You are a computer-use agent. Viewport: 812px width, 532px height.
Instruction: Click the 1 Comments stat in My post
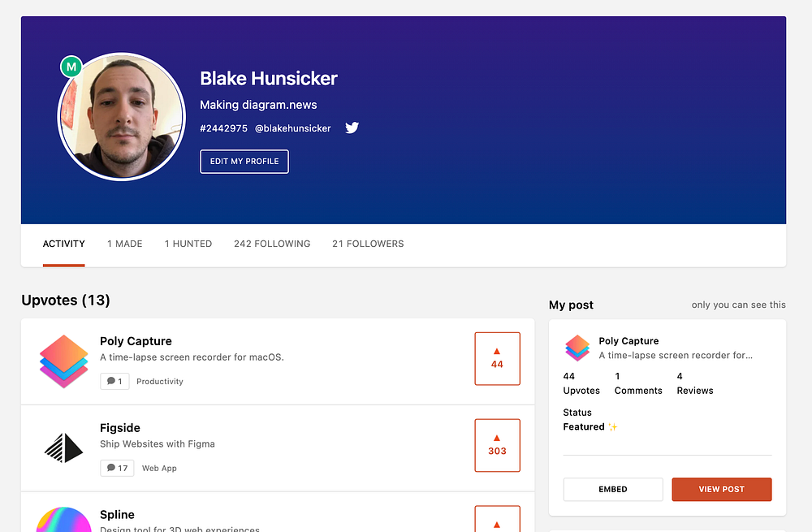(638, 383)
